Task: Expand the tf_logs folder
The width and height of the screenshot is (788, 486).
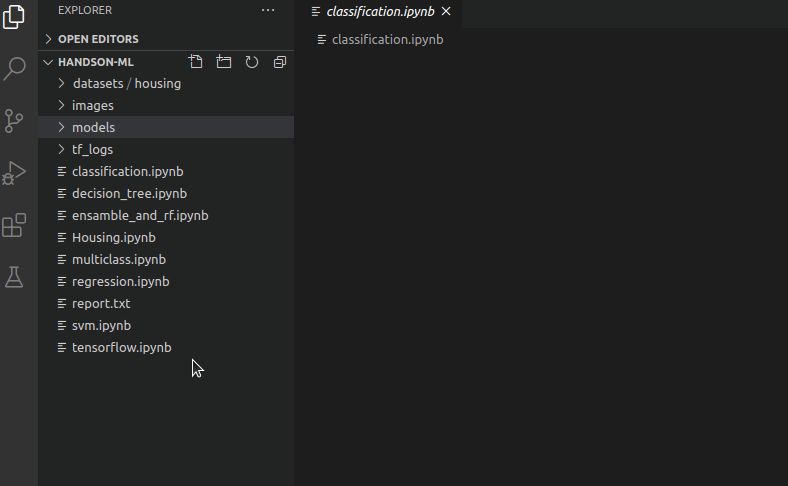Action: [166, 149]
